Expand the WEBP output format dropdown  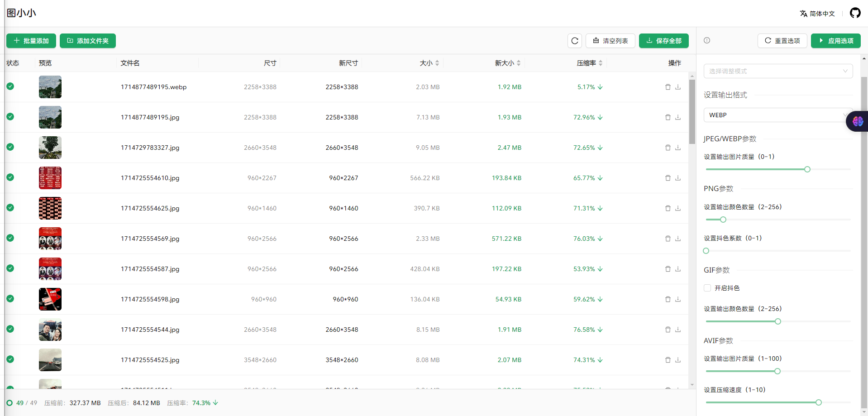point(775,115)
